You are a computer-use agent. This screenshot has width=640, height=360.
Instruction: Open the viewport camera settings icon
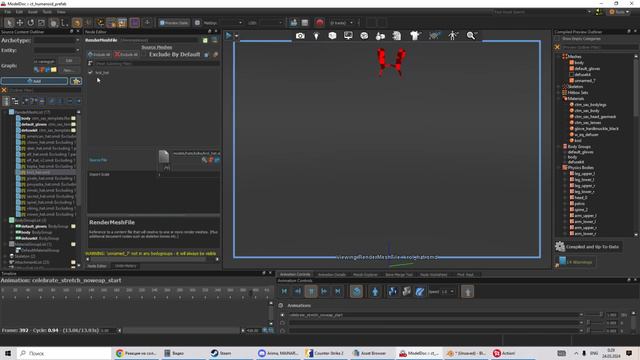pos(300,36)
